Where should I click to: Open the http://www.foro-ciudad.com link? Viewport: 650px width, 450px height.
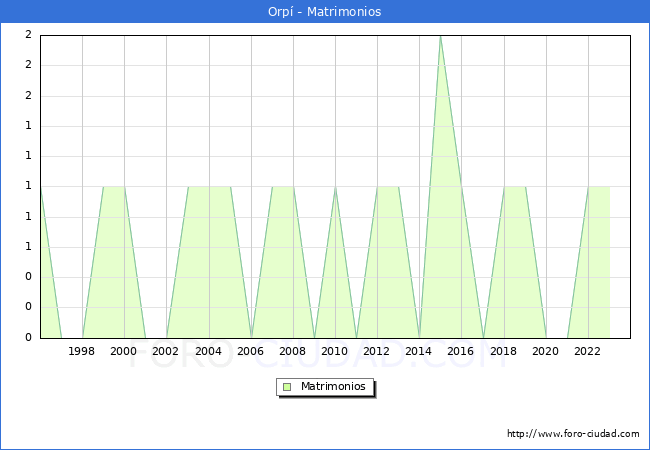click(x=573, y=434)
